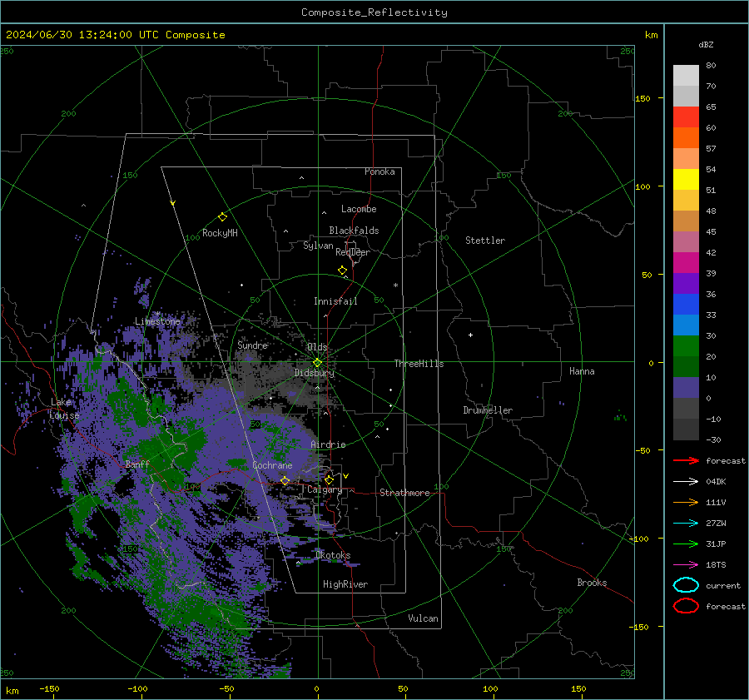Click the yellow diamond marker above Calgary
Image resolution: width=749 pixels, height=700 pixels.
329,479
